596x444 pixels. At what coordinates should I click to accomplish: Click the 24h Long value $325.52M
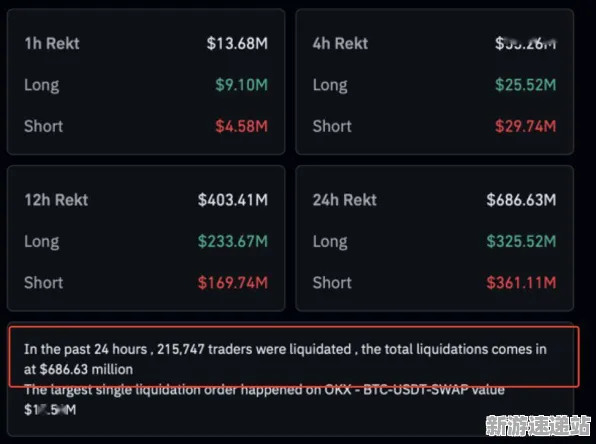click(x=521, y=241)
